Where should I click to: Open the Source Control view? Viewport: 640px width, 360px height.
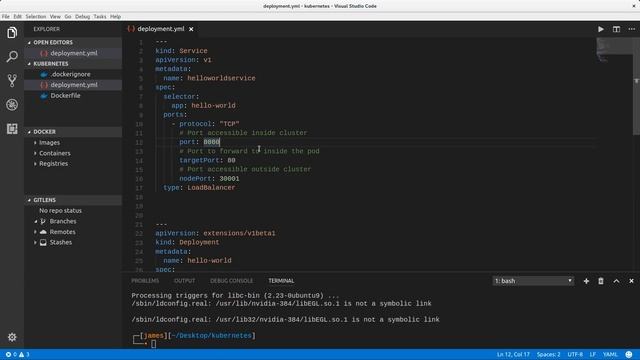(12, 80)
